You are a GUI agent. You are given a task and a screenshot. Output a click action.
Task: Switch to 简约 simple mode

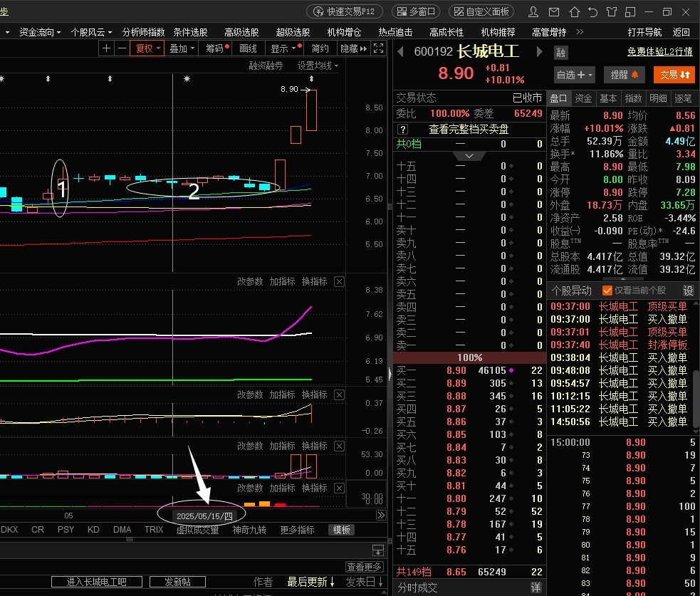320,48
